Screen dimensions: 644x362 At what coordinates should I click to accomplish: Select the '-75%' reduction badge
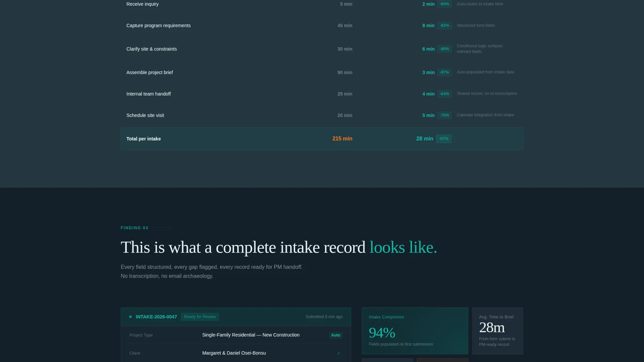coord(444,115)
